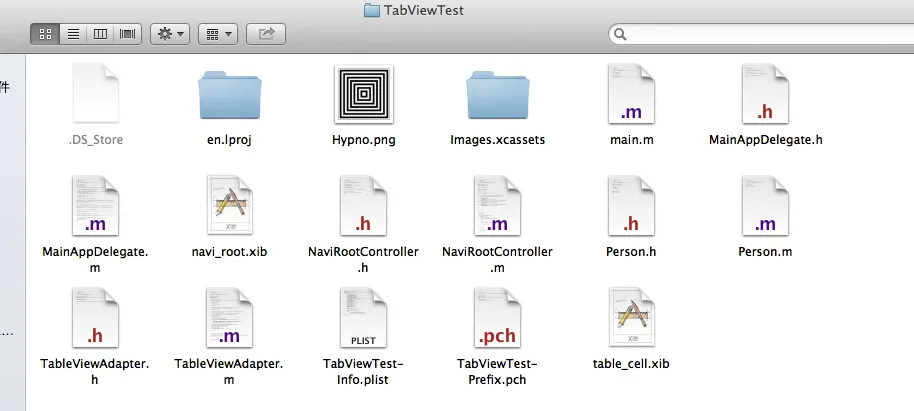The height and width of the screenshot is (411, 914).
Task: Switch to Cover Flow view
Action: click(x=127, y=34)
